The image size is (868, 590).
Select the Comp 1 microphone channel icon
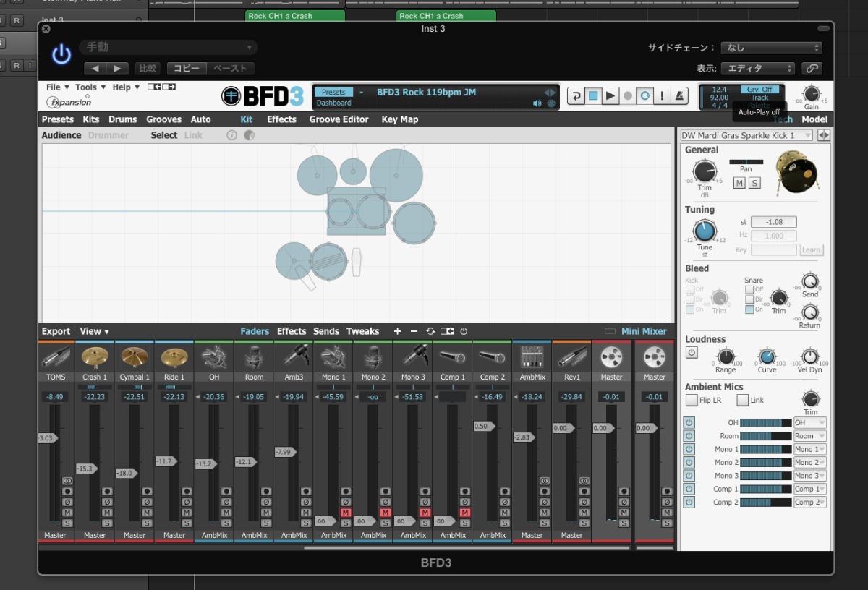(453, 356)
